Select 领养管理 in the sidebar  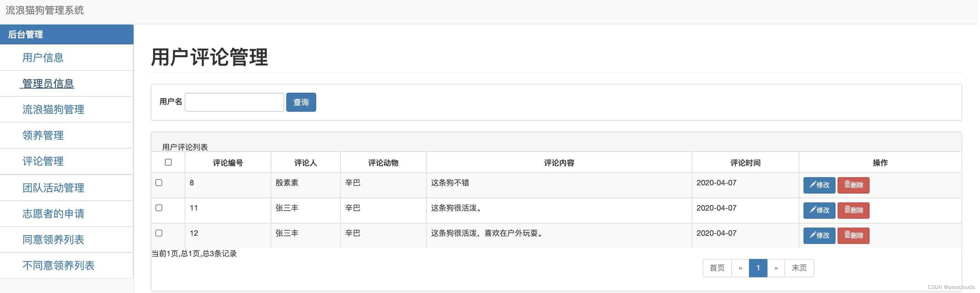point(43,136)
